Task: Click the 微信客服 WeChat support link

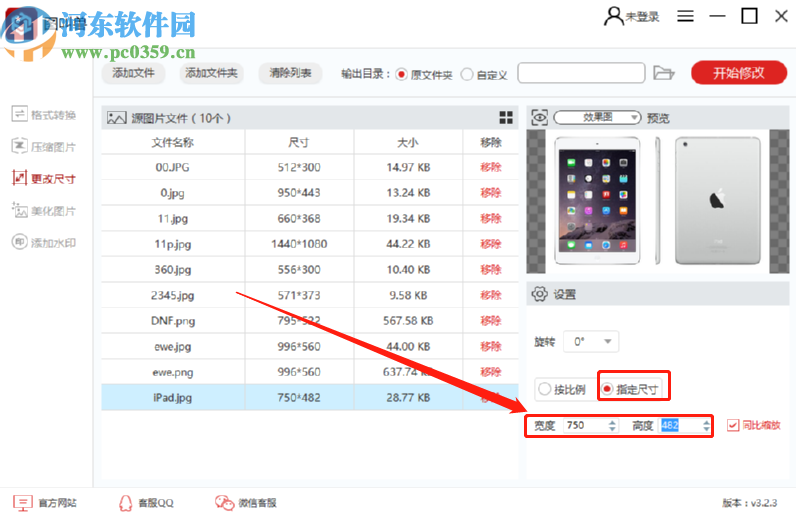Action: pyautogui.click(x=257, y=503)
